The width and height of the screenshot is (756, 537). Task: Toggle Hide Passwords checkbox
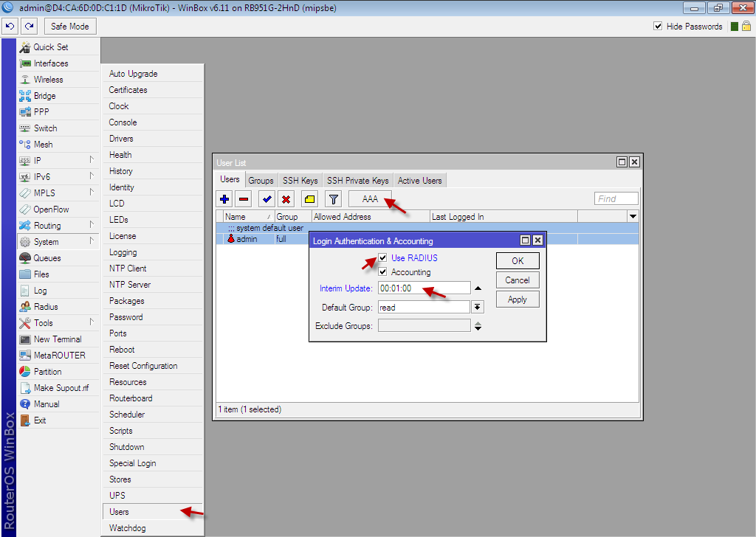pyautogui.click(x=658, y=26)
